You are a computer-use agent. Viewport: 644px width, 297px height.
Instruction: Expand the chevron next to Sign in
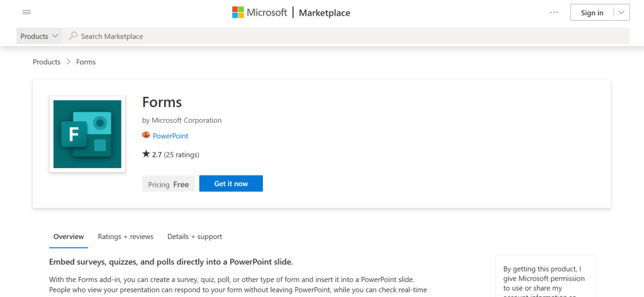(621, 13)
